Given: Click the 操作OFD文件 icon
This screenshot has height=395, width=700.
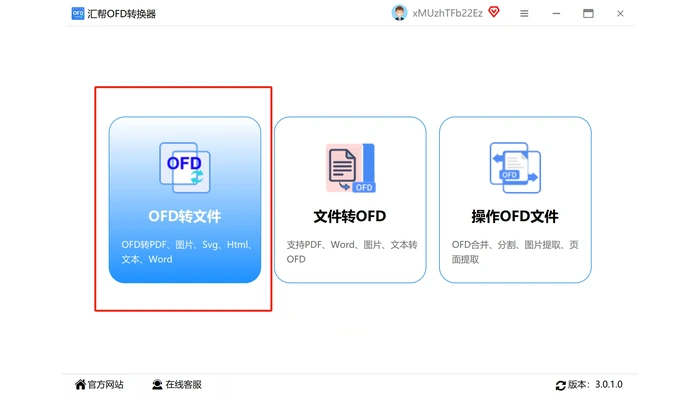Looking at the screenshot, I should [515, 167].
